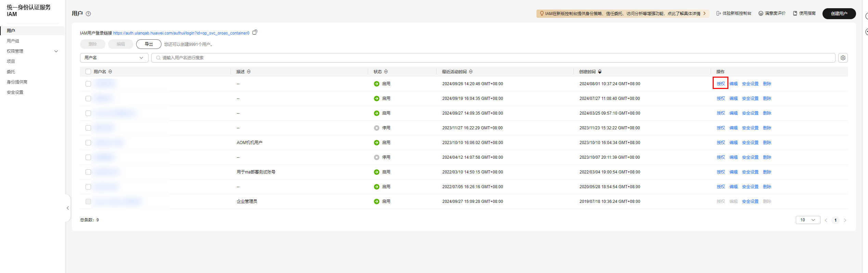Click 授权 link in the first user row

pos(721,84)
